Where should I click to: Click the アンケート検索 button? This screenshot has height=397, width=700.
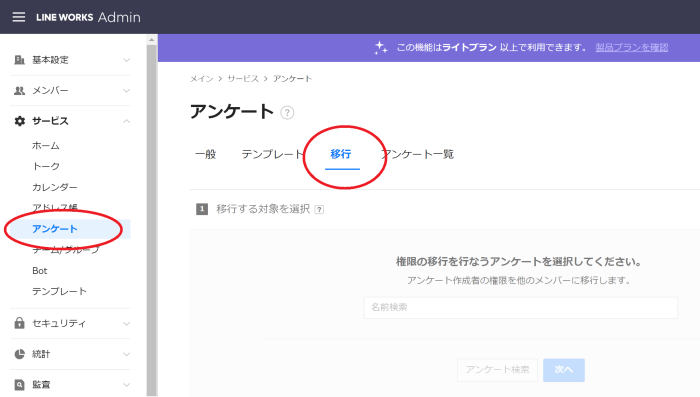[497, 370]
